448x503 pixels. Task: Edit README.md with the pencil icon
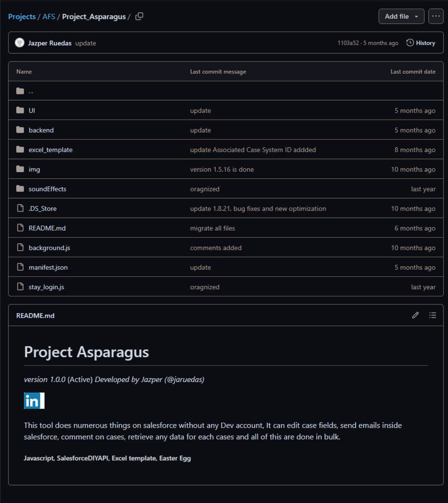coord(415,315)
